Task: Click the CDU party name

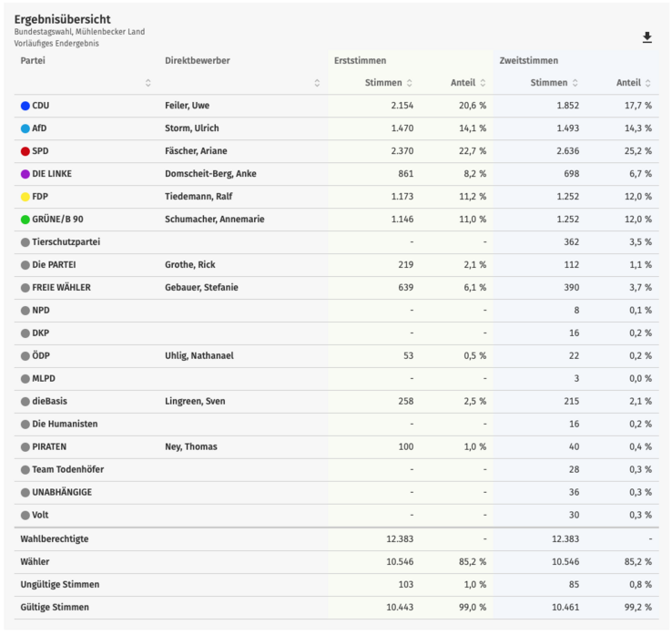Action: [x=41, y=106]
